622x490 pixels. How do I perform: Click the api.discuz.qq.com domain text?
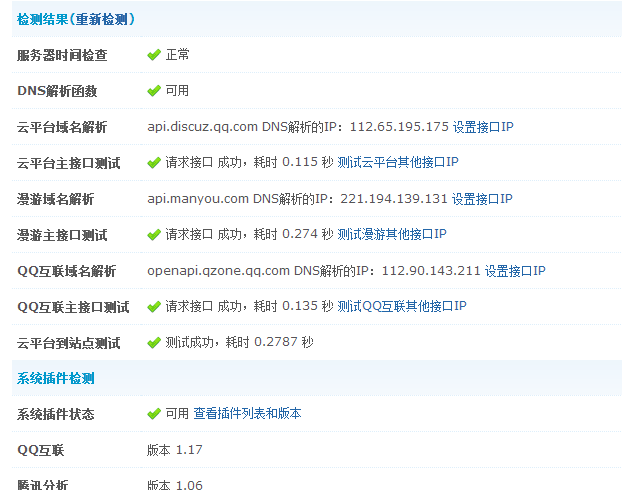pos(202,127)
